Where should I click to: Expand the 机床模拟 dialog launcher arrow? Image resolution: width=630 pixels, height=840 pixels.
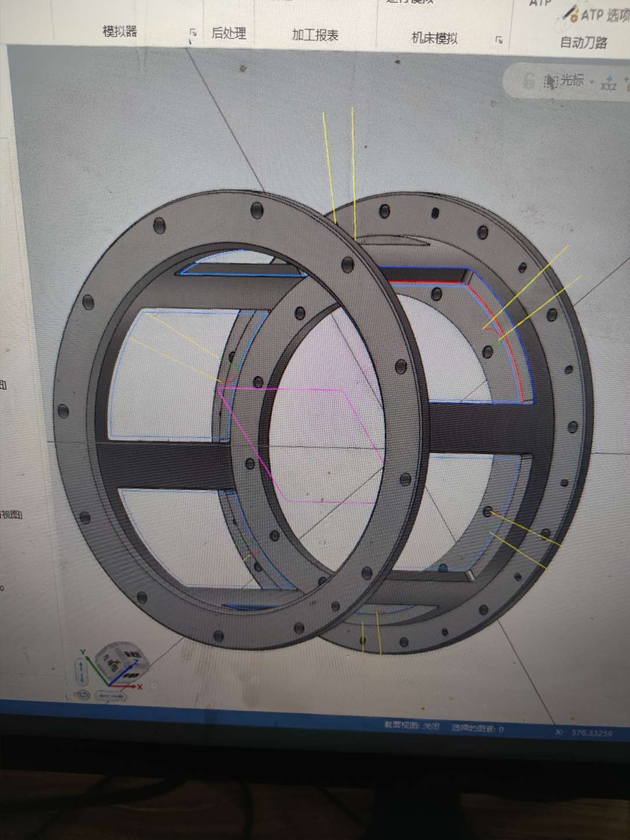(x=499, y=40)
